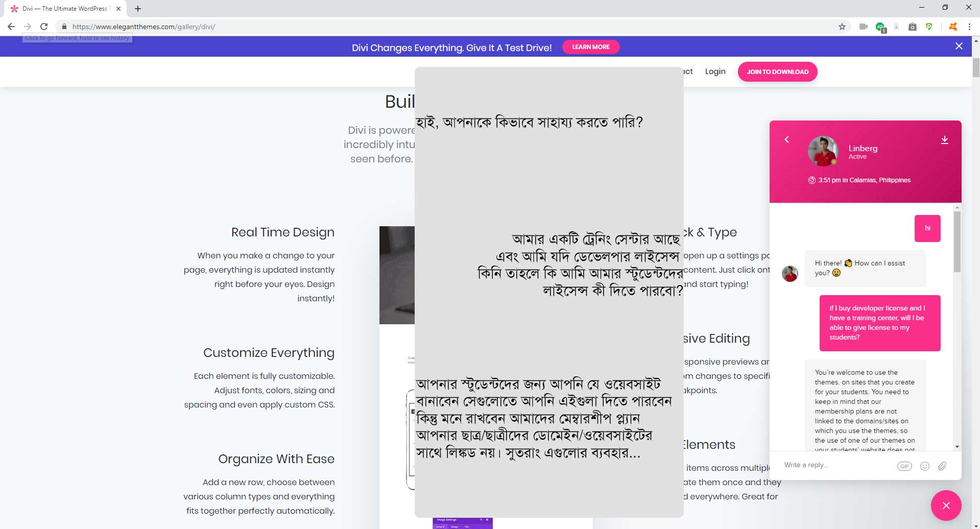980x529 pixels.
Task: Close the Divi browser tab
Action: point(118,9)
